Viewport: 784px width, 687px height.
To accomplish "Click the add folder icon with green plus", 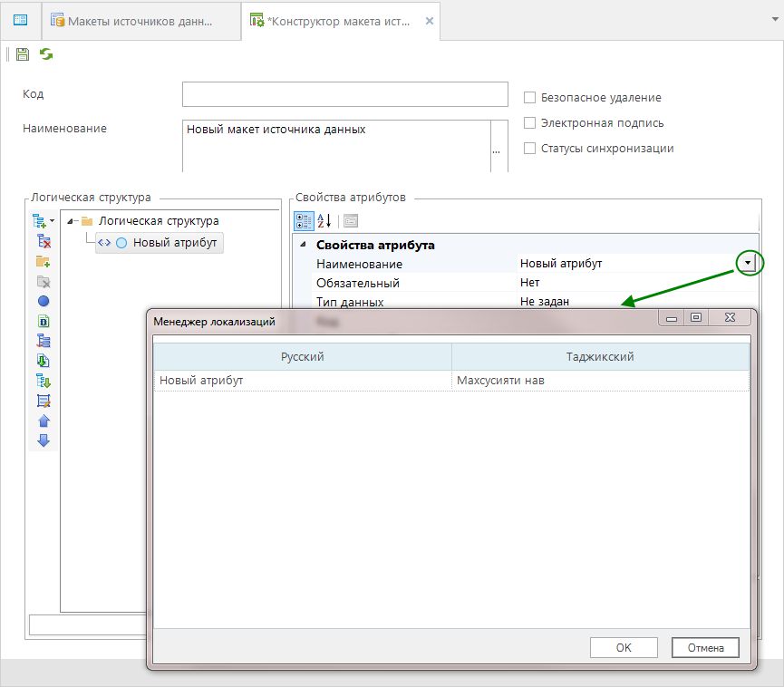I will tap(43, 261).
